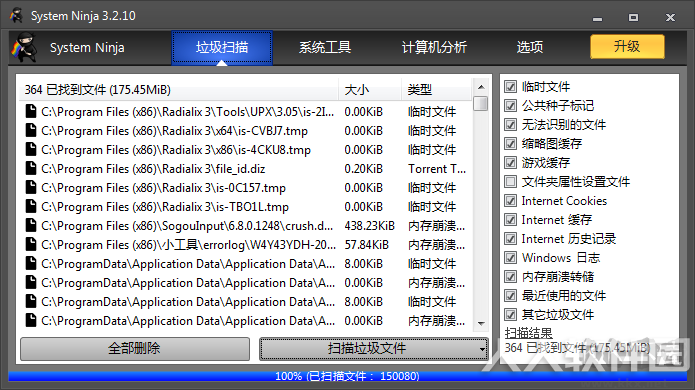Toggle the Windows 日志 checkbox

511,258
